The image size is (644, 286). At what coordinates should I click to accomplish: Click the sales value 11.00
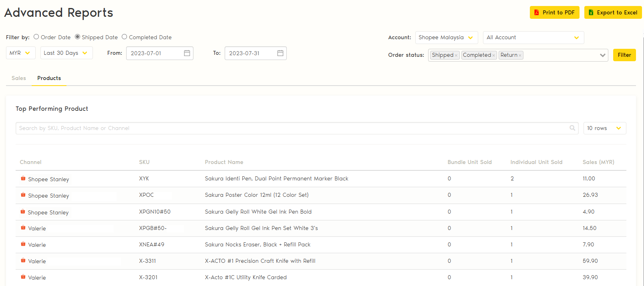589,178
